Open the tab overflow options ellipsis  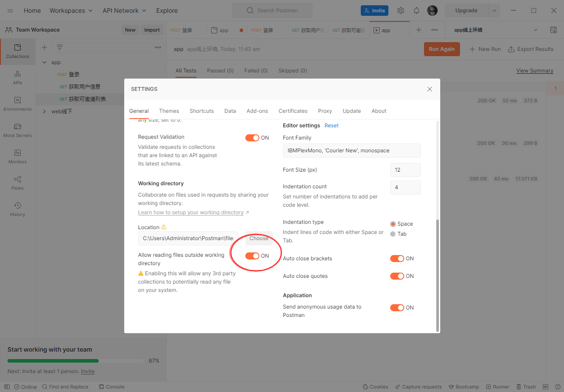tap(435, 30)
